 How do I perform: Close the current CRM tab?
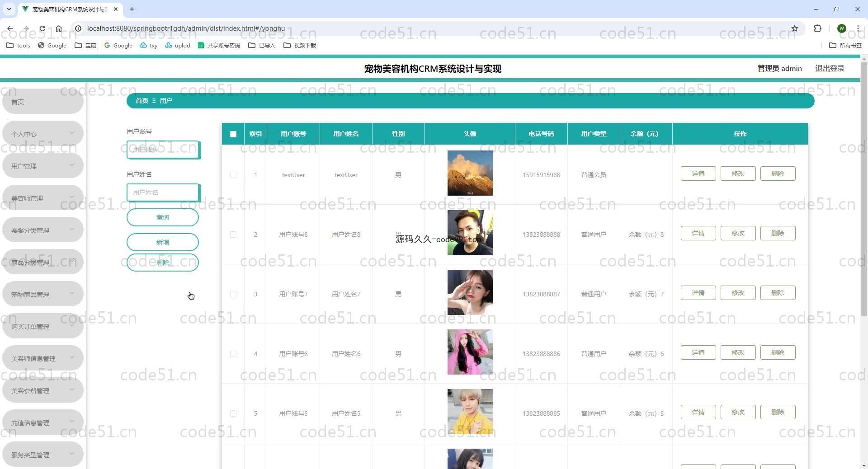(x=116, y=9)
